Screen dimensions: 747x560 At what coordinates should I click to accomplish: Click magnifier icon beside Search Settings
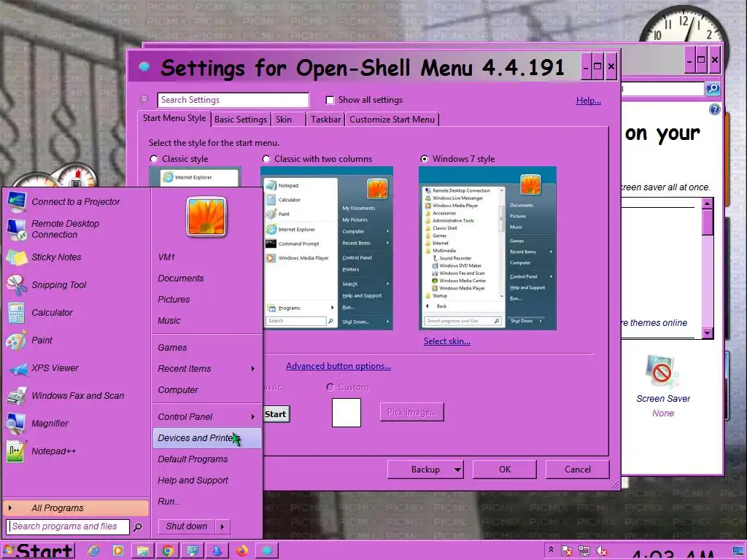[144, 100]
